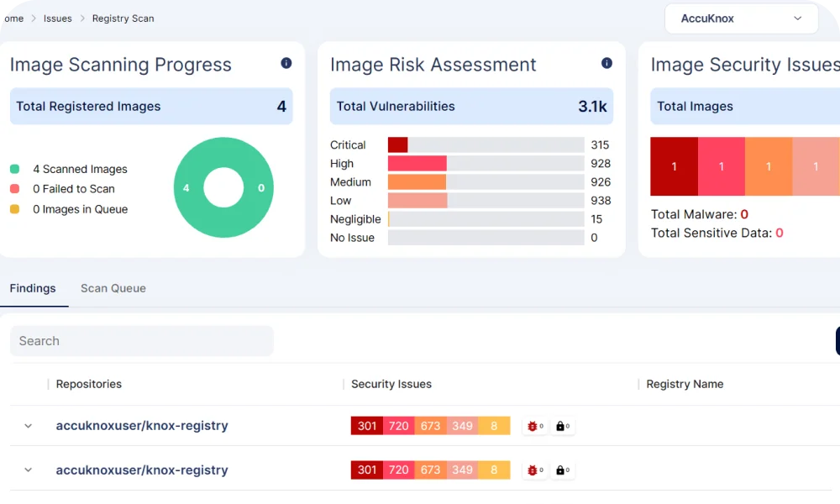The image size is (840, 504).
Task: Click info icon beside Image Risk Assessment
Action: click(x=606, y=64)
